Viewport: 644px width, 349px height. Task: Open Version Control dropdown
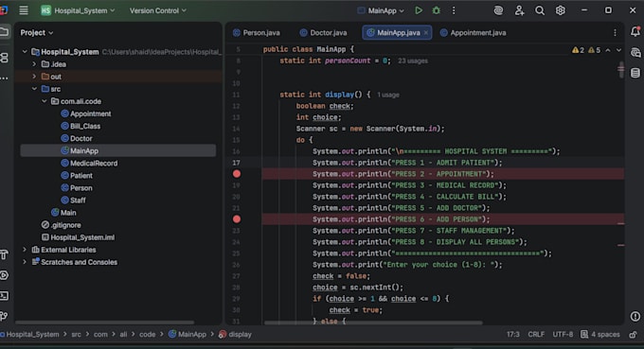(x=158, y=10)
